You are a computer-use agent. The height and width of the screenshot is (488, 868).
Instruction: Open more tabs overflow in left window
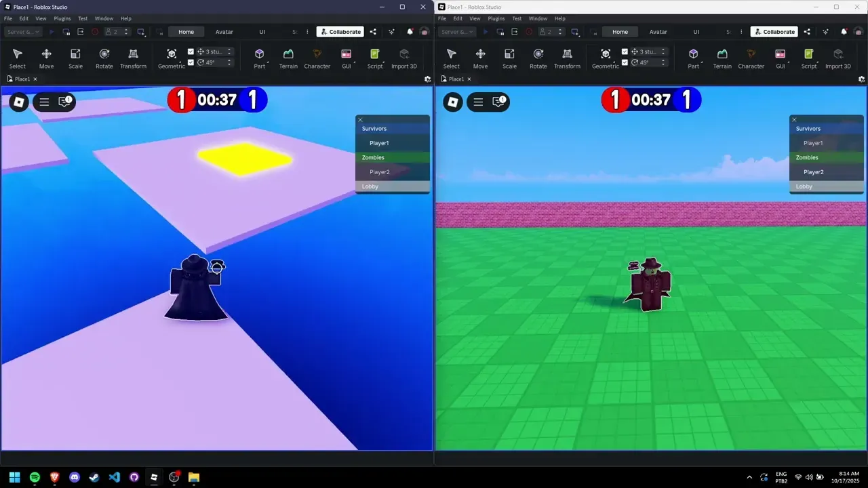pos(307,32)
